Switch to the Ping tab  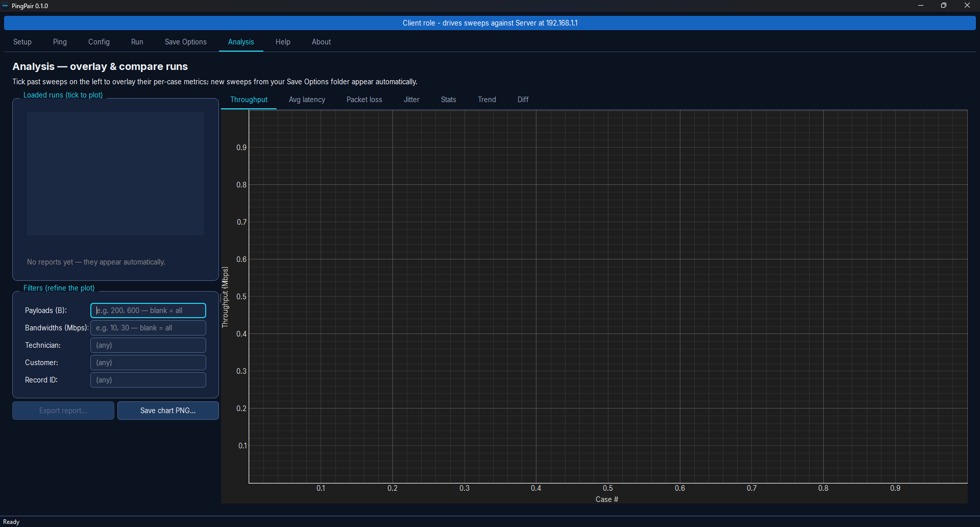(x=60, y=42)
